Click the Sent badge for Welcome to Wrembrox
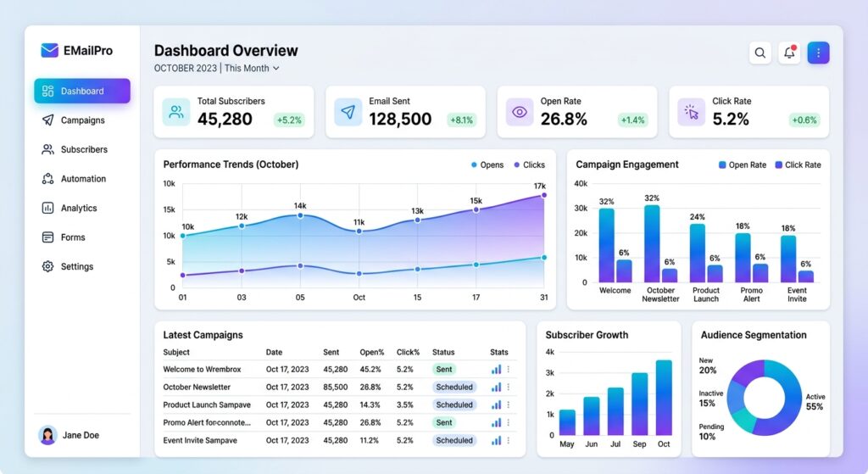Screen dimensions: 868x474 (444, 370)
